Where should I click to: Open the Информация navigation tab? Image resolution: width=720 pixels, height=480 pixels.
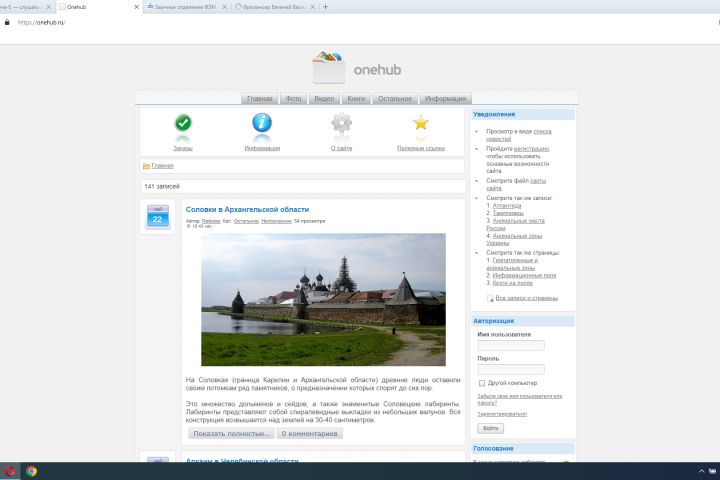[x=445, y=99]
